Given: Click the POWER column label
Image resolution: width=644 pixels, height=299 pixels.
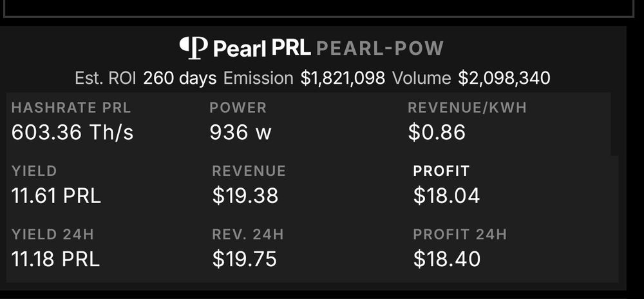Looking at the screenshot, I should 238,108.
